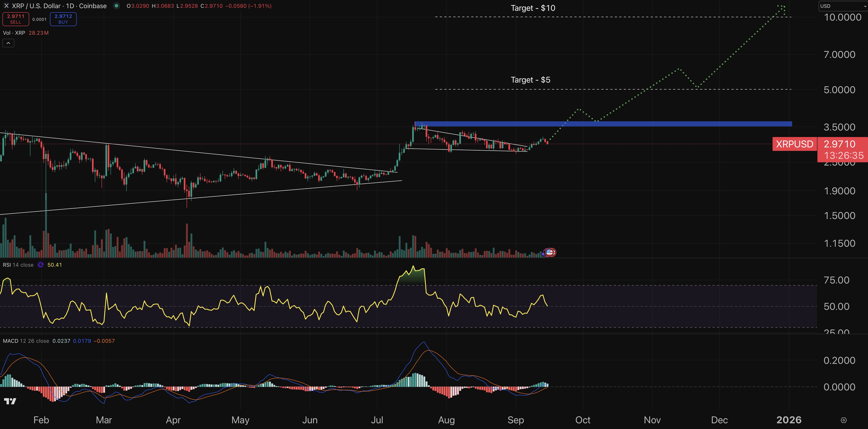The height and width of the screenshot is (429, 868).
Task: Click the red SELL 2.9711 button
Action: coord(15,19)
